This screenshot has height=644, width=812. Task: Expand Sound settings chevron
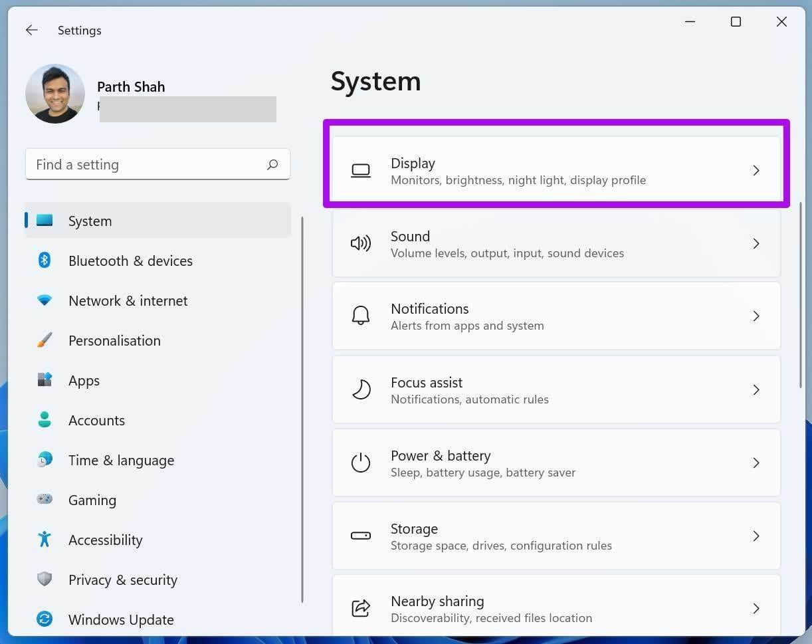pyautogui.click(x=756, y=244)
